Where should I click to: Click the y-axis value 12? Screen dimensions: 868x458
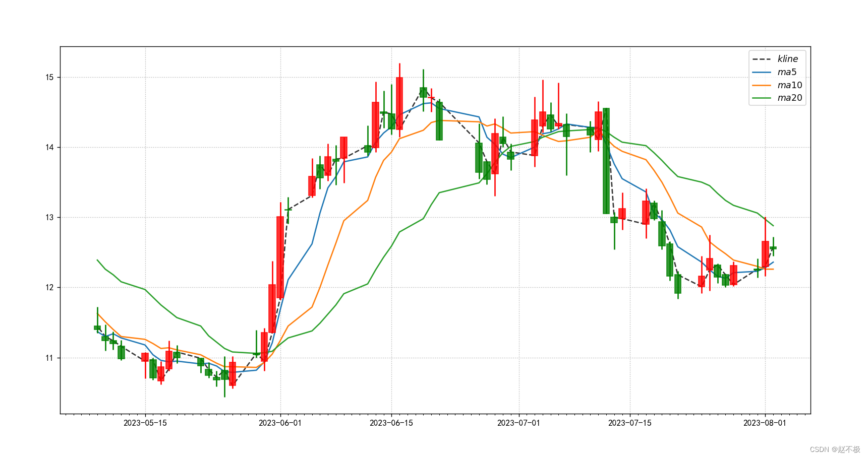49,288
